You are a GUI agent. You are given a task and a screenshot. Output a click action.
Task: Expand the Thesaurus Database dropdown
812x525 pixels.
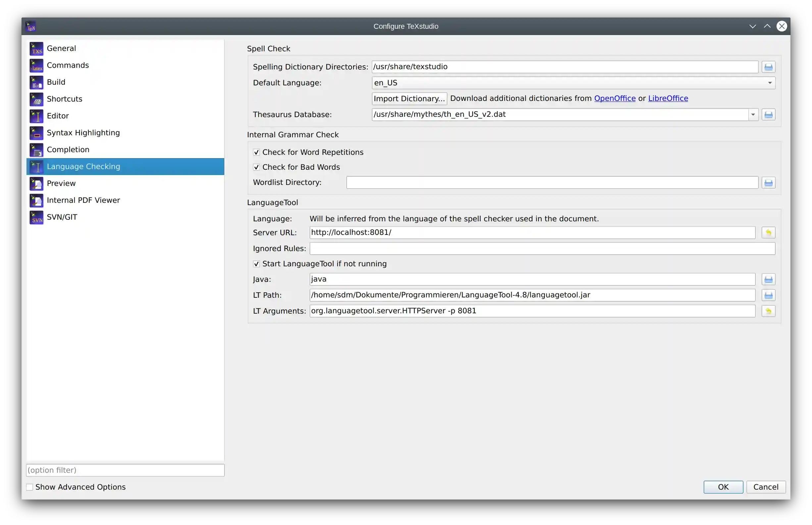click(x=753, y=114)
